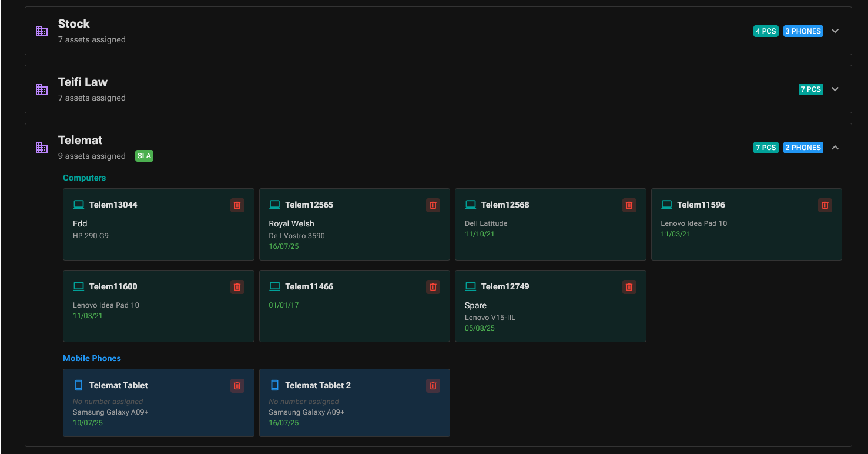Expand the Teifi Law section
Screen dimensions: 868x454
coord(835,89)
